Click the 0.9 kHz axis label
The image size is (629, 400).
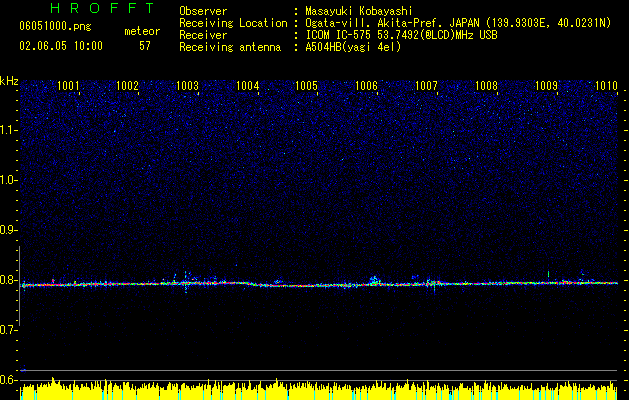pyautogui.click(x=8, y=230)
